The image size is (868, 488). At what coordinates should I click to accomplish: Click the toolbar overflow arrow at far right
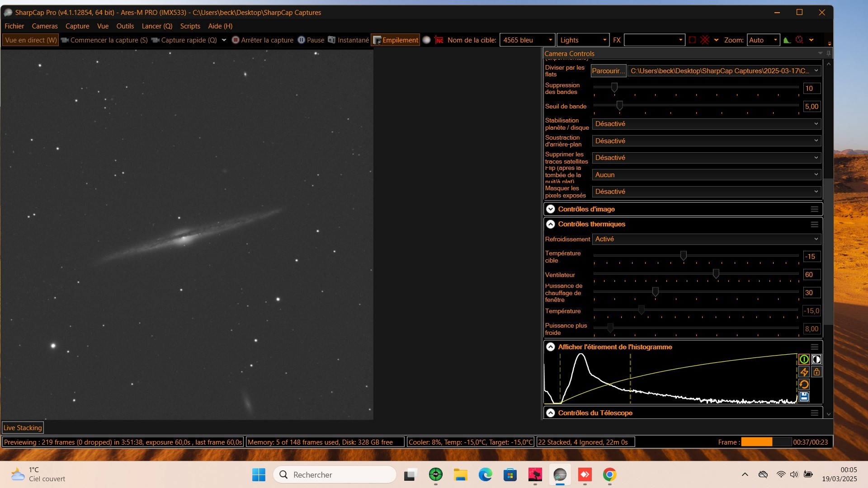[x=829, y=43]
